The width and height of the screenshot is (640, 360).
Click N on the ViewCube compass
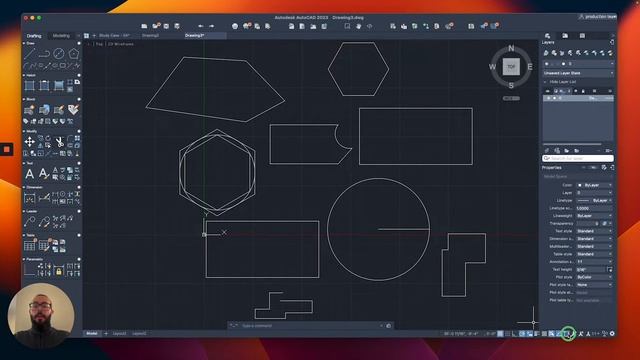(x=511, y=49)
